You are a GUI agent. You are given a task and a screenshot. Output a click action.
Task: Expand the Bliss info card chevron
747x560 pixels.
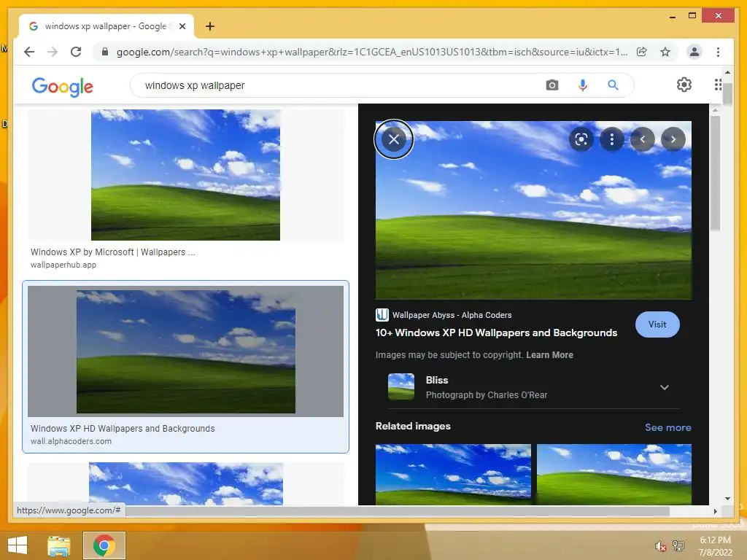(664, 387)
